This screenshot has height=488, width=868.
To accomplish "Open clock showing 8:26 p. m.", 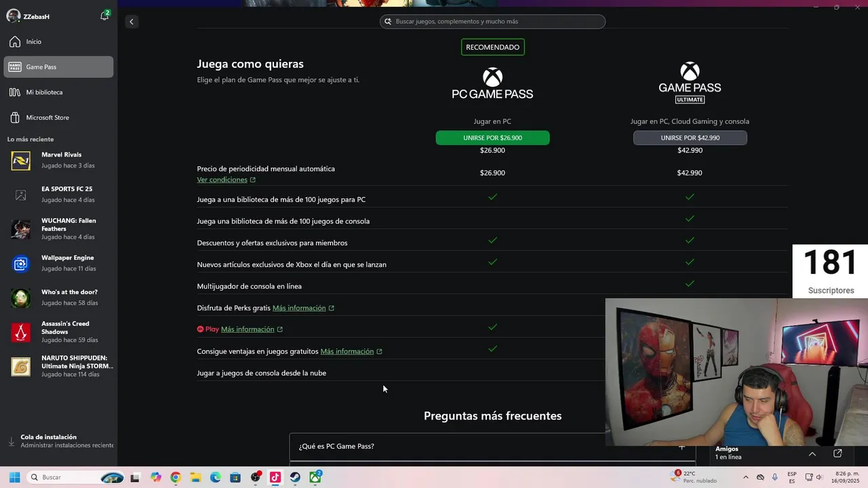I will click(x=847, y=477).
